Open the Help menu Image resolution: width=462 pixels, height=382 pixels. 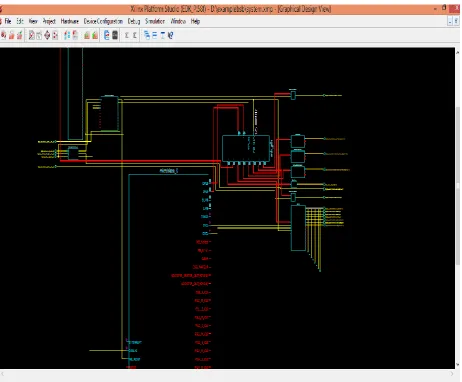click(195, 21)
